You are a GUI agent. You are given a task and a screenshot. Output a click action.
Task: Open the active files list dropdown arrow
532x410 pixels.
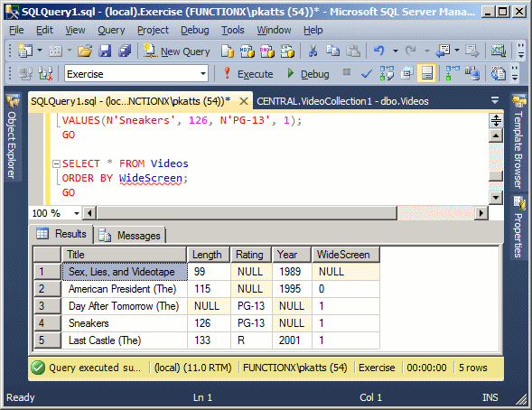coord(495,100)
